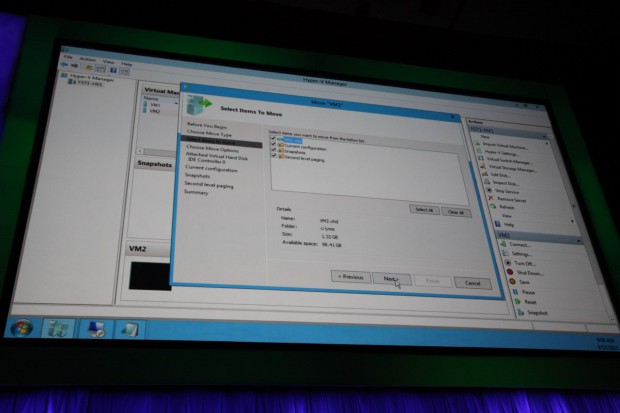Open the View menu
The image size is (620, 413).
click(108, 61)
